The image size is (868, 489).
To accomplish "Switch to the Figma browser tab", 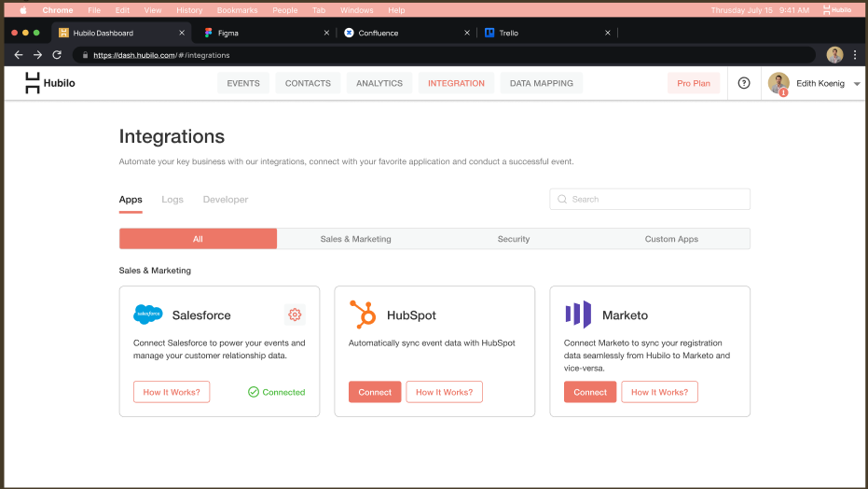I will click(265, 33).
